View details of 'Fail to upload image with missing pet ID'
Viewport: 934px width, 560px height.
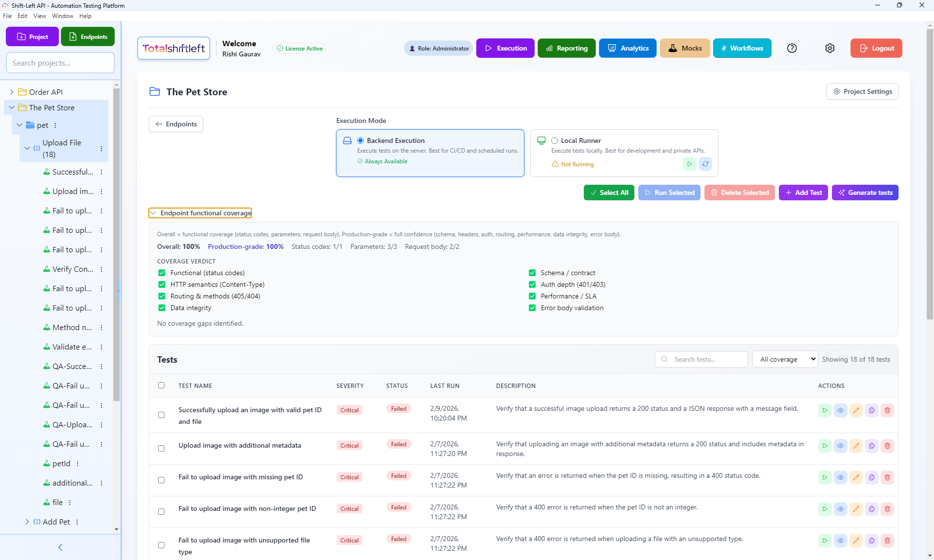click(x=841, y=477)
